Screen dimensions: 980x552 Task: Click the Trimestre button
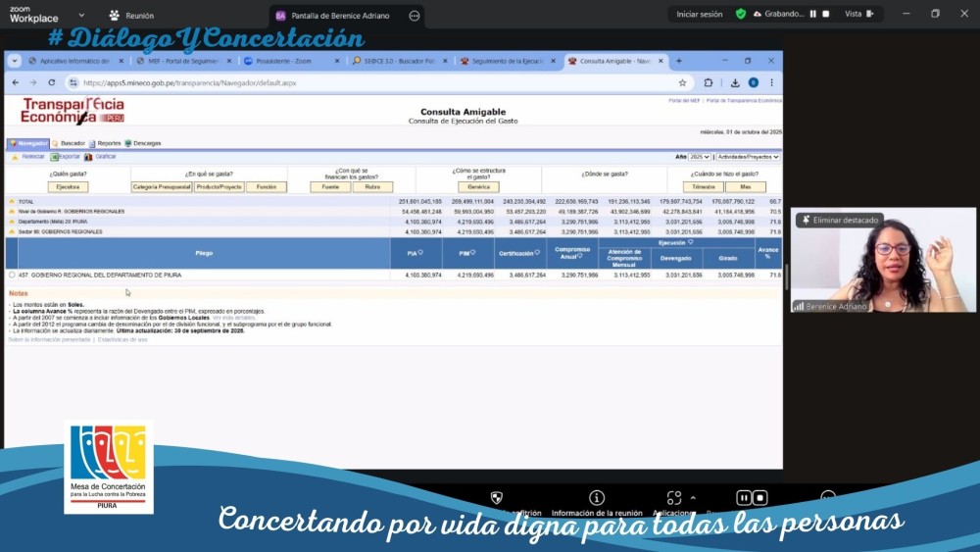(x=702, y=186)
